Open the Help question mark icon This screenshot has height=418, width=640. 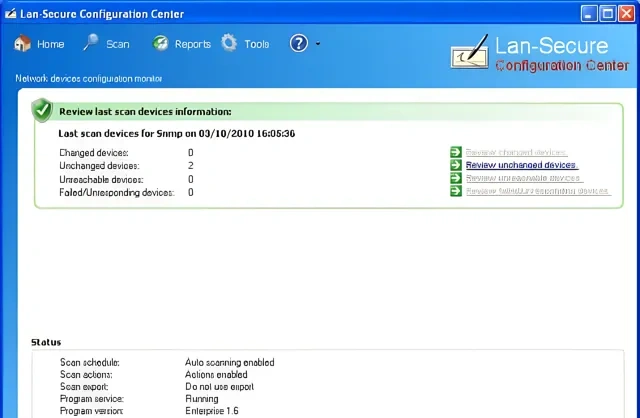[299, 43]
